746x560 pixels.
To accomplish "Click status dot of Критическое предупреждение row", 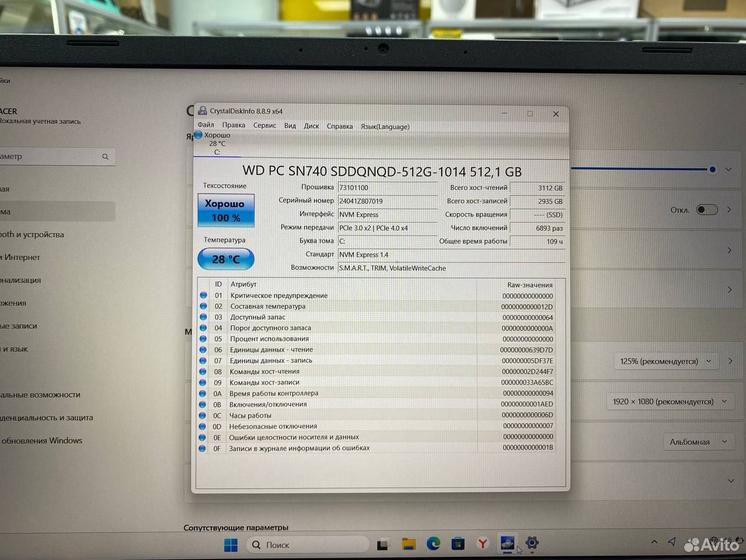I will pos(203,295).
